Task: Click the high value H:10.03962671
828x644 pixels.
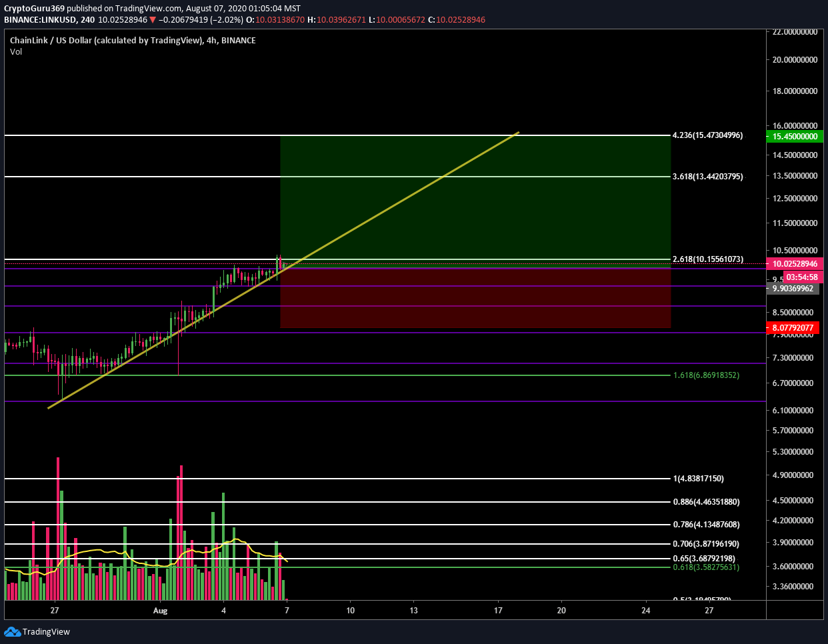Action: point(337,20)
